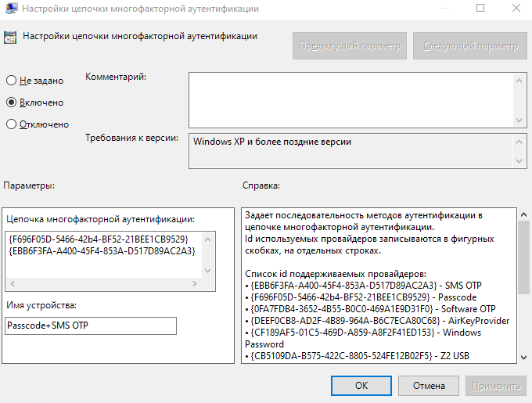Close the multifactor authentication settings window
The width and height of the screenshot is (532, 403).
coord(516,9)
